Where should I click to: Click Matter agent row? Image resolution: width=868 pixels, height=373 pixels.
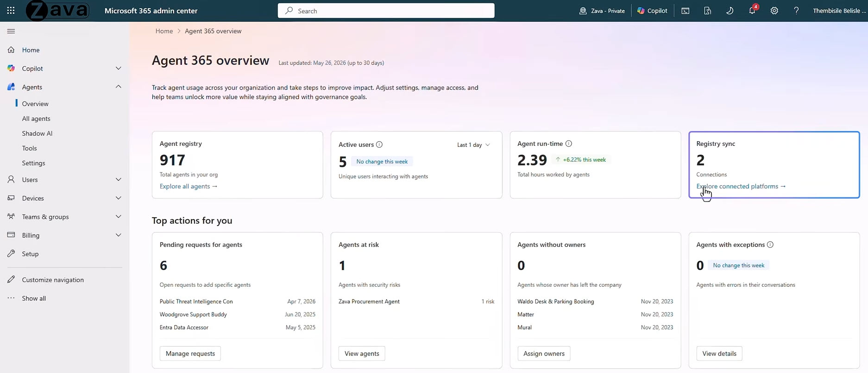pyautogui.click(x=595, y=314)
